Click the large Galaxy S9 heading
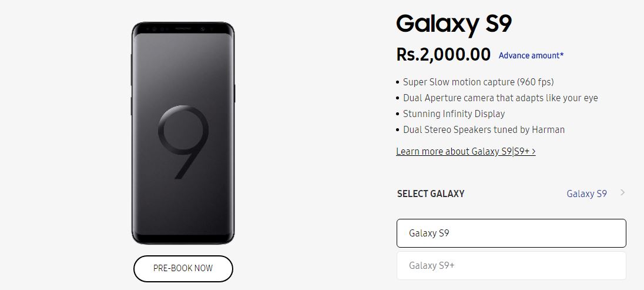This screenshot has height=290, width=644. [x=454, y=24]
